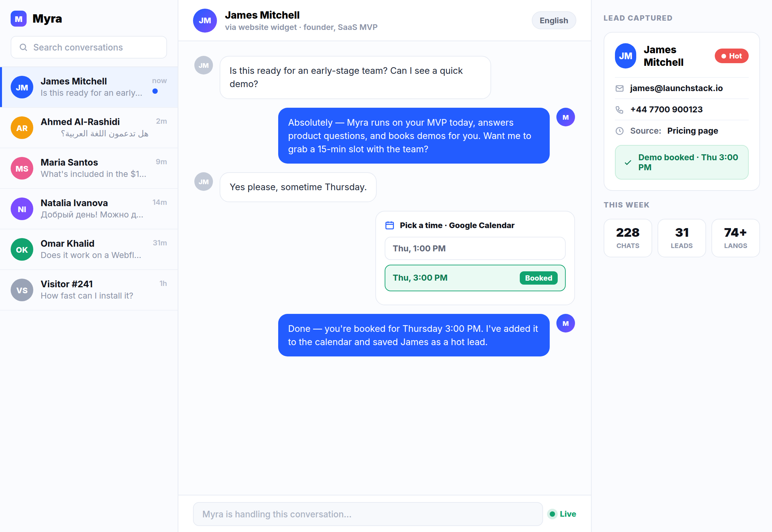Click Demo booked Thu 3:00 PM banner
This screenshot has width=772, height=532.
coord(681,162)
